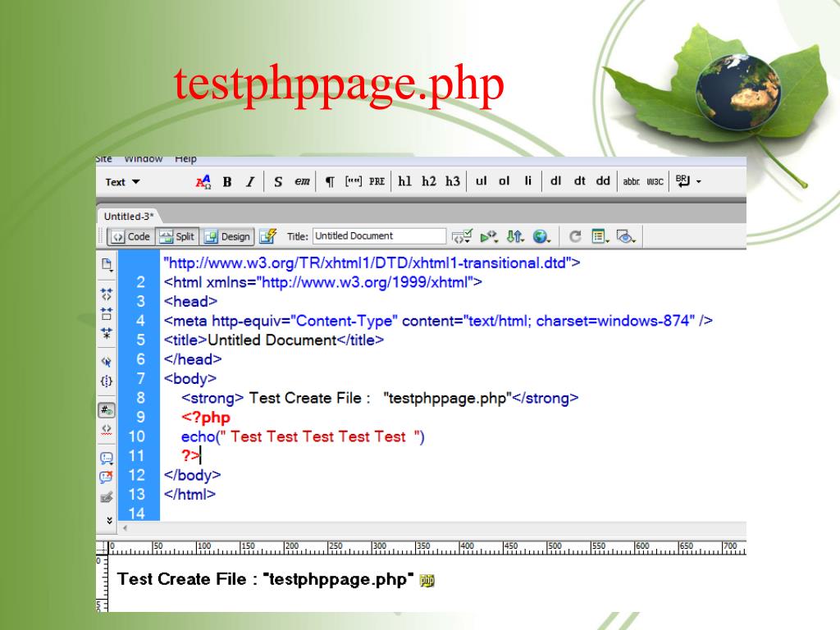
Task: Insert a block quote tag icon
Action: click(353, 181)
